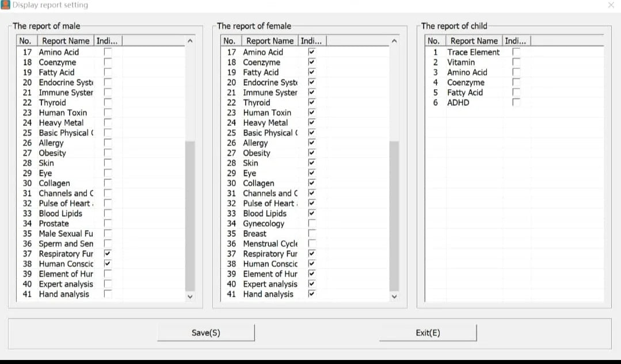The height and width of the screenshot is (364, 621).
Task: Select Vitamin row in child report list
Action: coord(461,62)
